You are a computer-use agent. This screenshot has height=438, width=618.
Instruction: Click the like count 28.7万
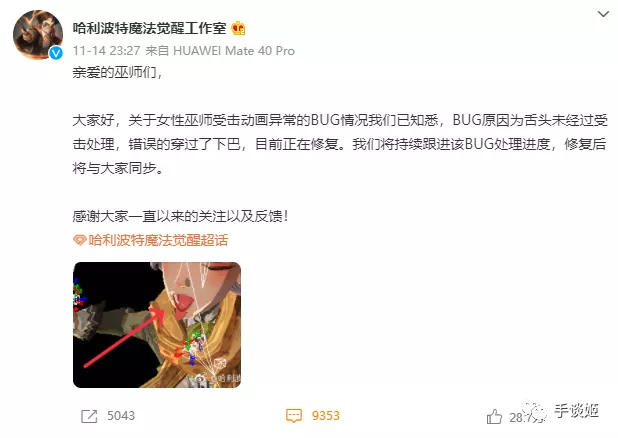[x=525, y=417]
